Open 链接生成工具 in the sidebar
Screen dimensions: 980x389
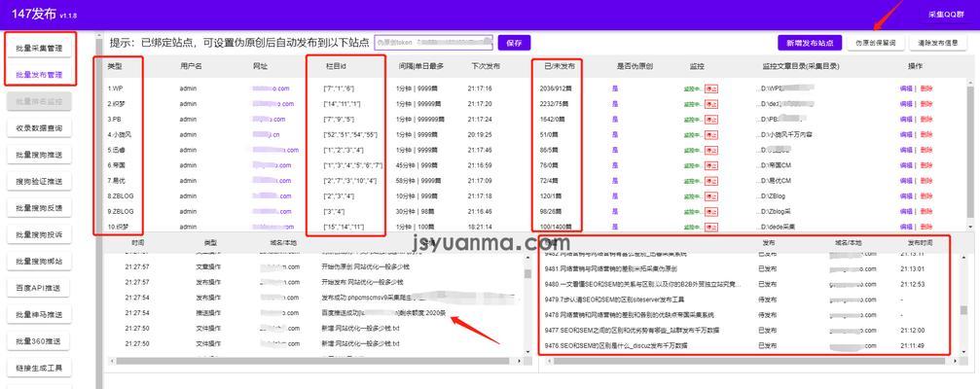(x=39, y=369)
